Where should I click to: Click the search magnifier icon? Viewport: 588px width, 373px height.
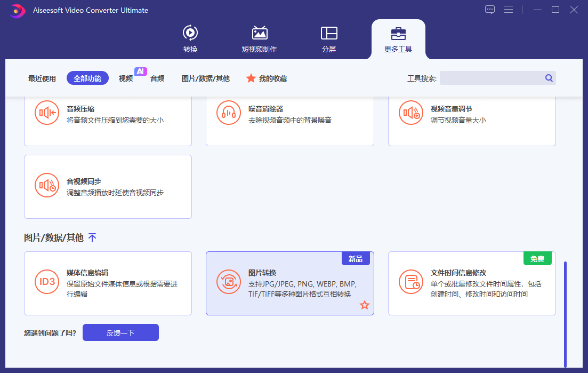[549, 78]
